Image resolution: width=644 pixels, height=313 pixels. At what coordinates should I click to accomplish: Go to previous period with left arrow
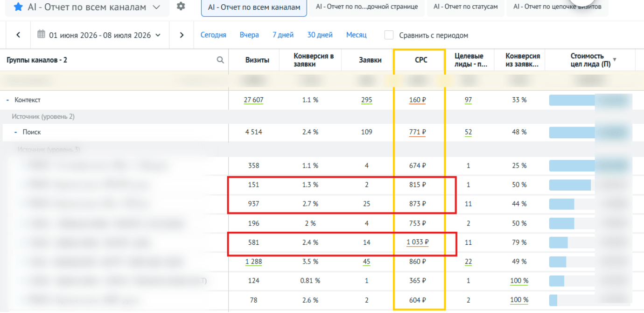[x=18, y=35]
